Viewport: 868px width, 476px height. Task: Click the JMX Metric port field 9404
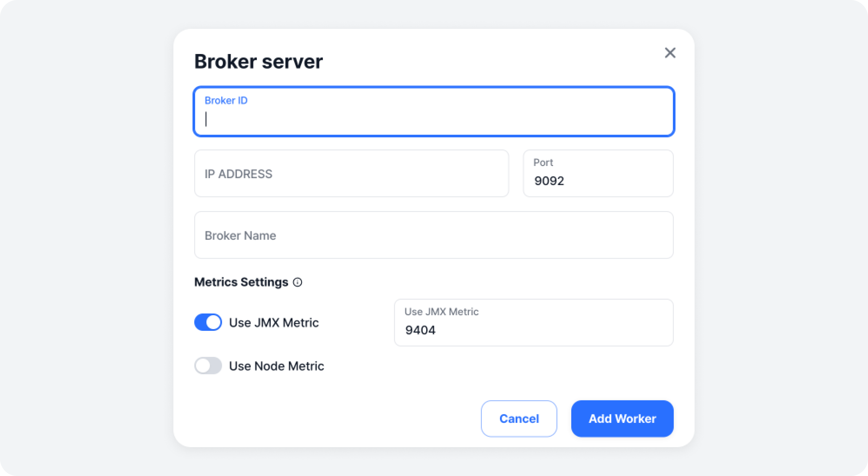pos(534,322)
